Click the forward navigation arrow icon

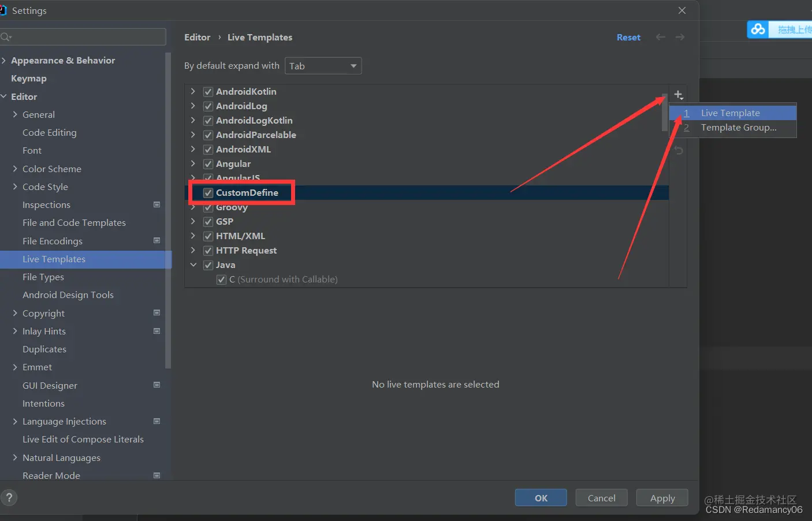680,37
